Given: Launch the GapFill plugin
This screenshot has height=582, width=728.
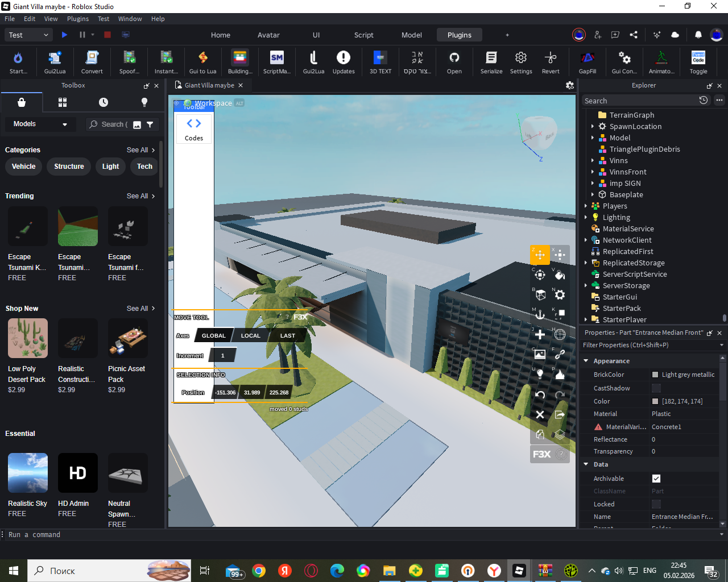Looking at the screenshot, I should tap(588, 63).
